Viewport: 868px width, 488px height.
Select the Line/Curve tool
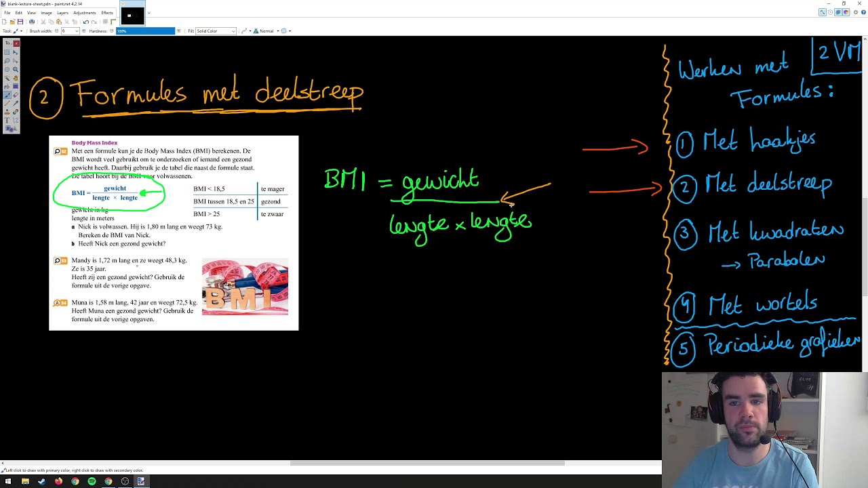tap(15, 120)
